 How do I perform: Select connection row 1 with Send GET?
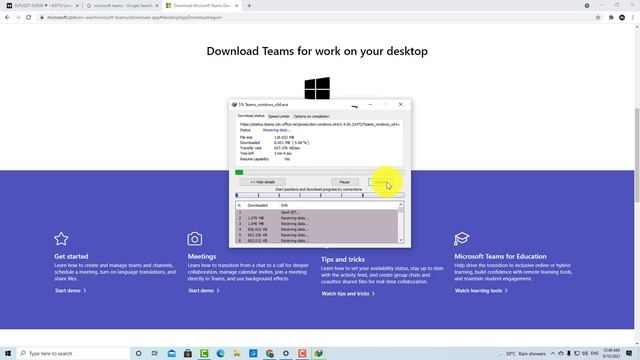click(316, 212)
